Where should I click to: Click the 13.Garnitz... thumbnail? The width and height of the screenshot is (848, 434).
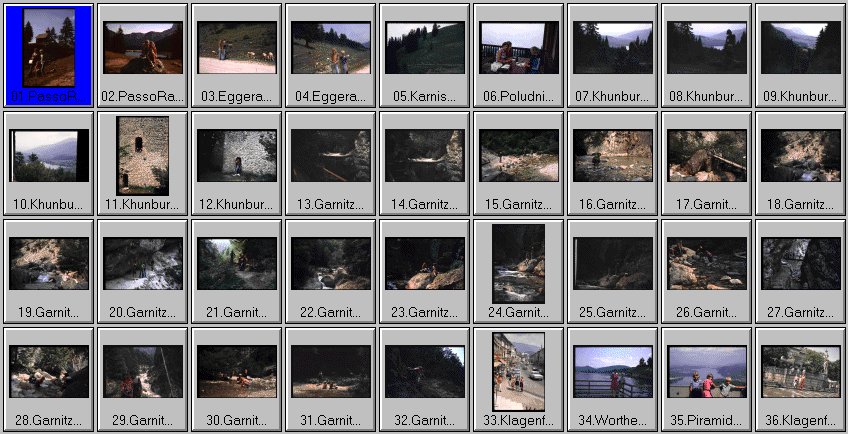click(x=331, y=156)
